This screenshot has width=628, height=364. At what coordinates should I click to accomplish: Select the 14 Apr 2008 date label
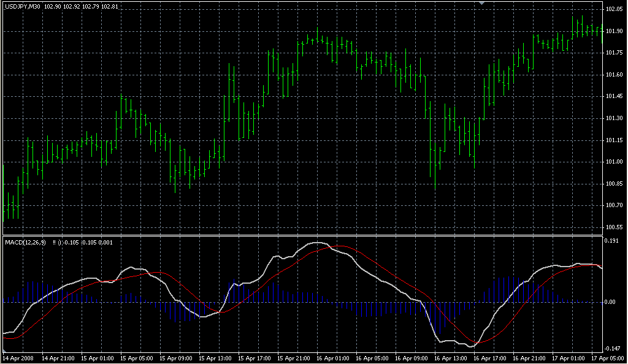coord(18,358)
